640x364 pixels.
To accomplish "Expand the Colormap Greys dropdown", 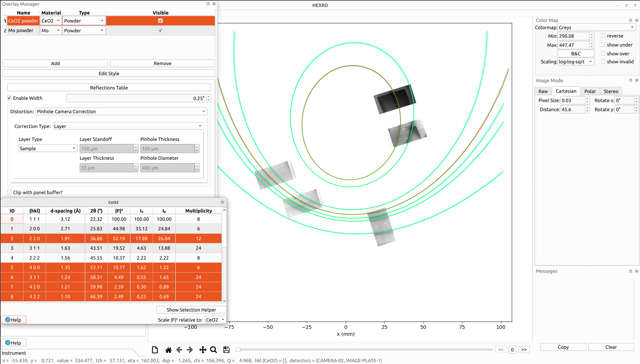I will [597, 27].
